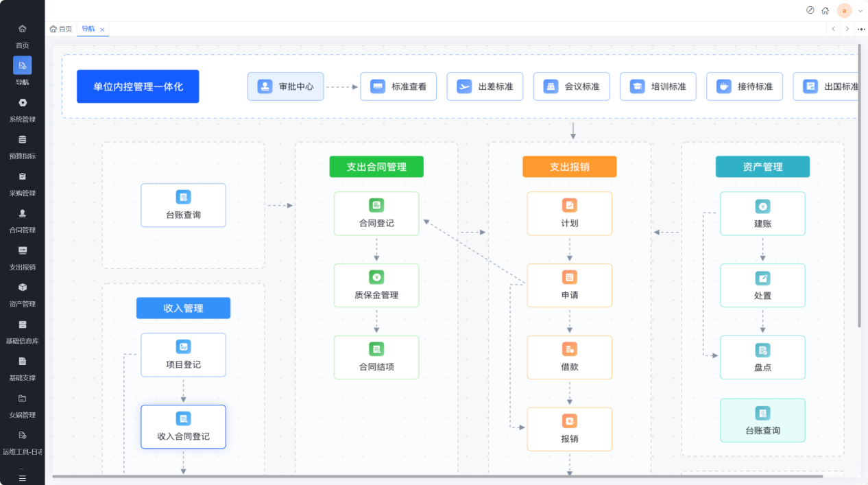The height and width of the screenshot is (485, 868).
Task: Click the tab bar right arrow
Action: (x=847, y=29)
